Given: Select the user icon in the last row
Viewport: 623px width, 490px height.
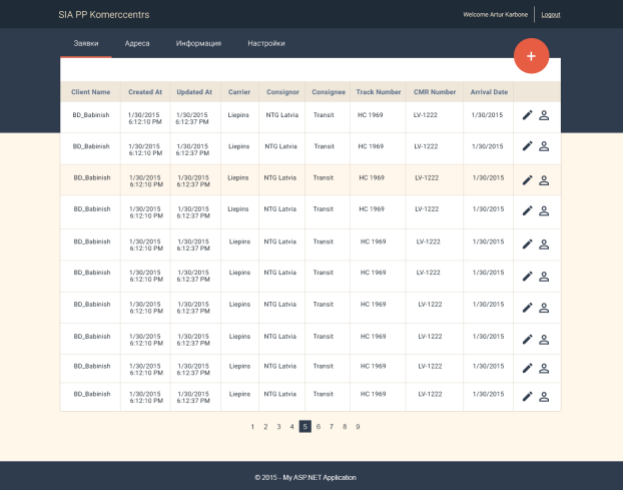Looking at the screenshot, I should 545,397.
